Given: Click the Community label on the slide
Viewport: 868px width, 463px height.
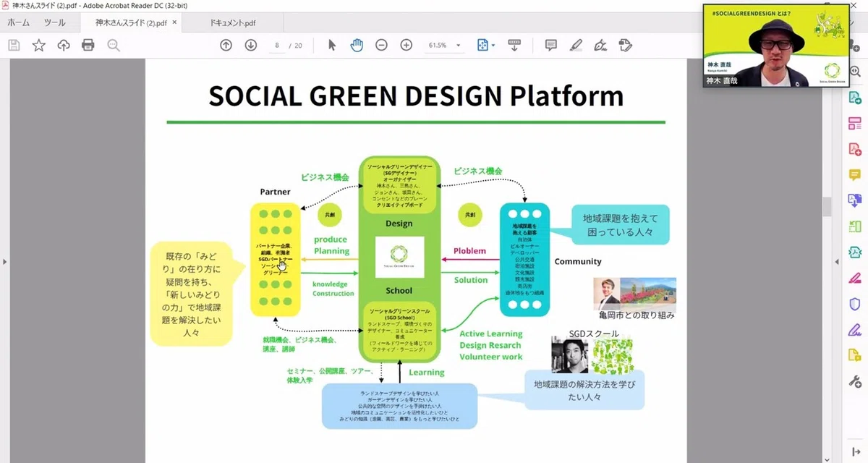Looking at the screenshot, I should 578,261.
